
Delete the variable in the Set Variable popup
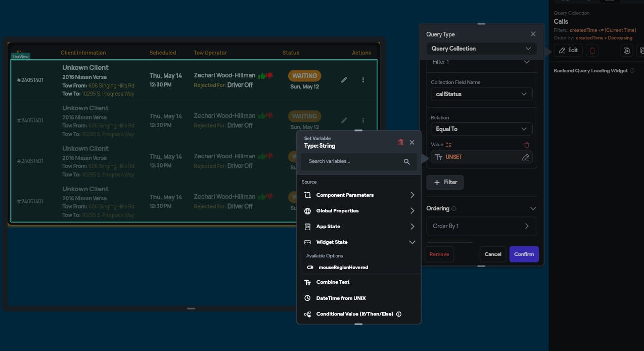(x=401, y=143)
